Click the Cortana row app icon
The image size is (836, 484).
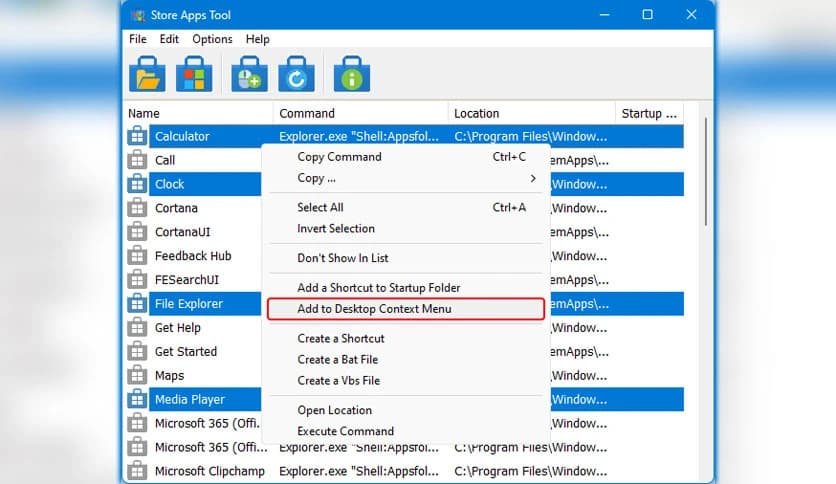tap(137, 208)
